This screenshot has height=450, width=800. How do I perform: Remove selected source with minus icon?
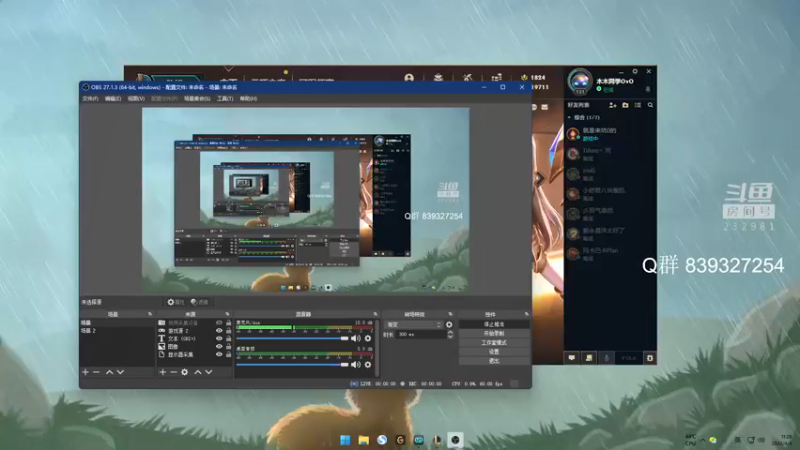point(173,372)
